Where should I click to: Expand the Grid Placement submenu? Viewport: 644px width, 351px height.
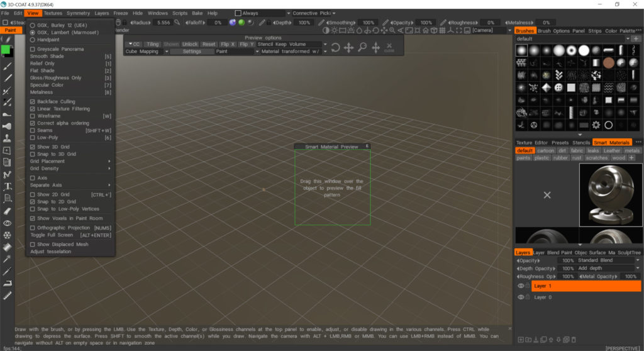(70, 161)
